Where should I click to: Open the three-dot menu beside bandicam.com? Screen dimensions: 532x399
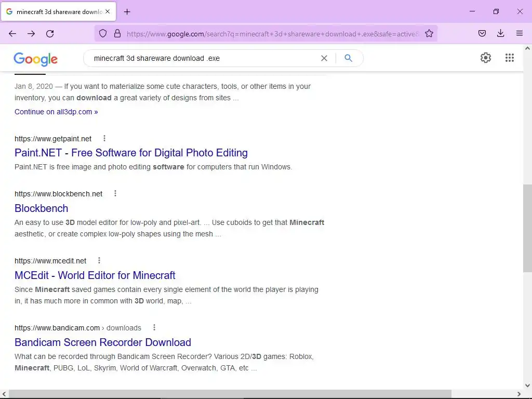tap(154, 327)
